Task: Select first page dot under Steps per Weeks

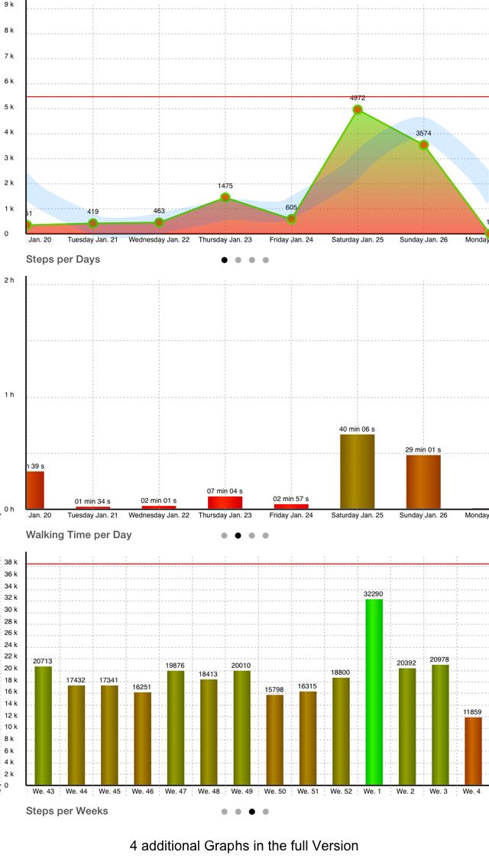Action: pos(225,812)
